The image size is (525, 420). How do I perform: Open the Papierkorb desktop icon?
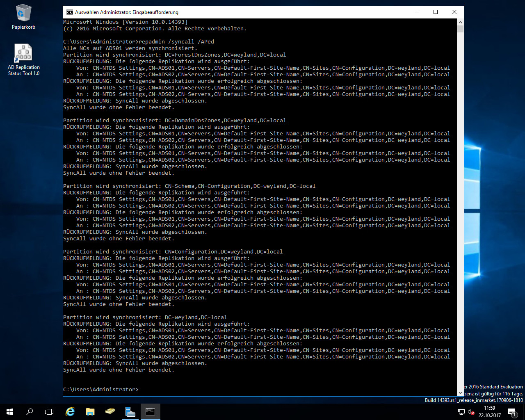click(23, 17)
